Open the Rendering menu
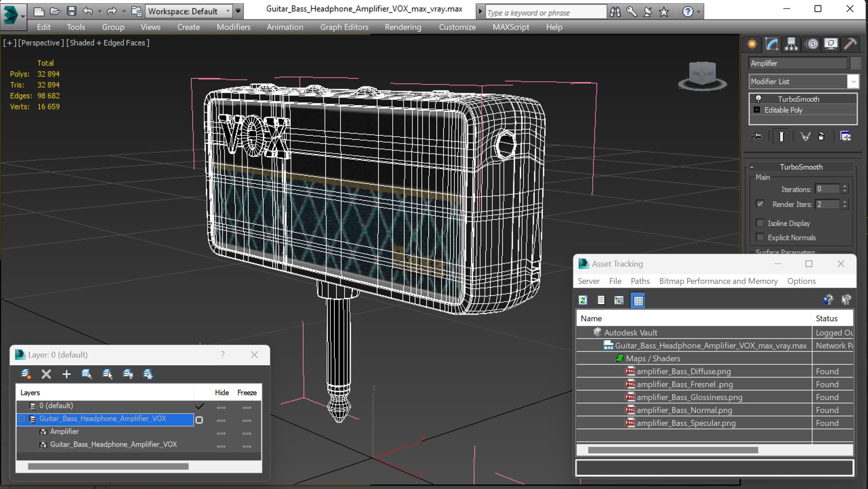Image resolution: width=868 pixels, height=489 pixels. (x=403, y=27)
